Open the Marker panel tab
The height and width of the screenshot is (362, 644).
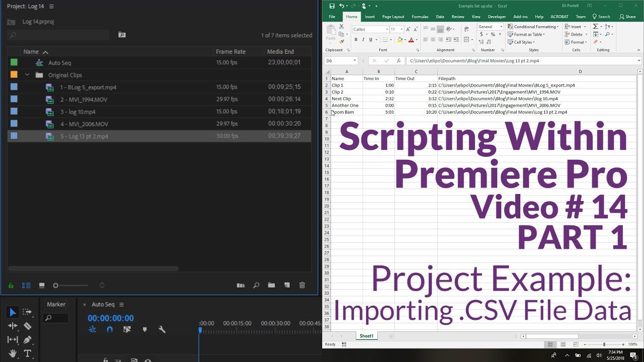pyautogui.click(x=56, y=304)
